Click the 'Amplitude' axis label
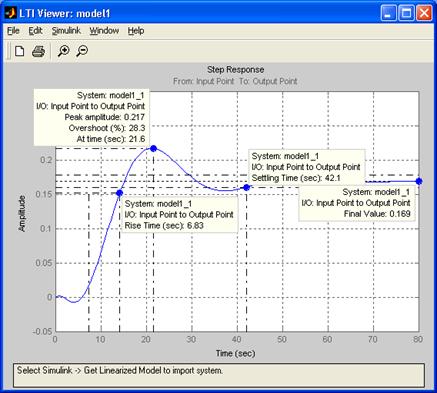The height and width of the screenshot is (393, 437). pyautogui.click(x=22, y=214)
